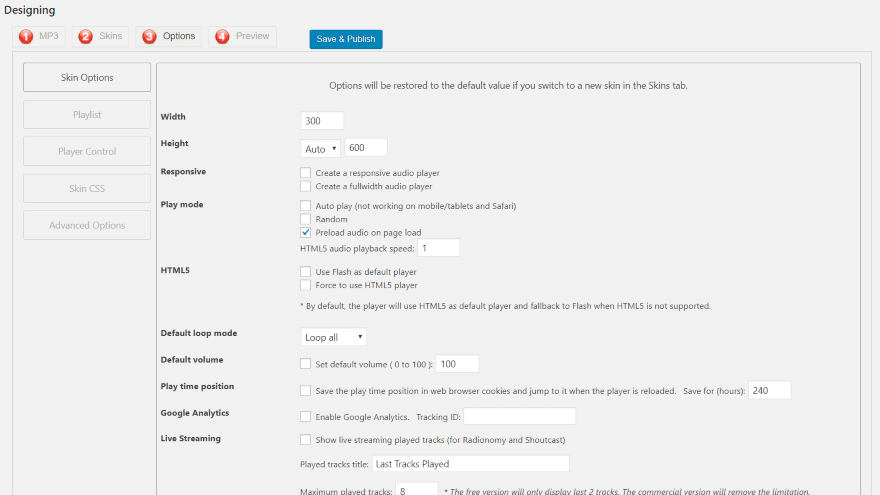This screenshot has width=880, height=495.
Task: Click the Width input field
Action: click(322, 120)
